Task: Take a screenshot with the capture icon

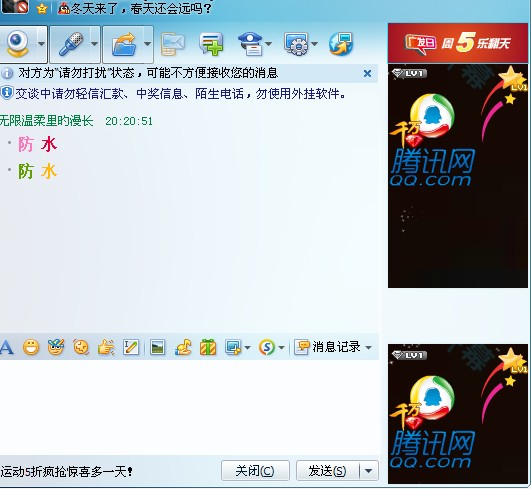Action: coord(233,347)
